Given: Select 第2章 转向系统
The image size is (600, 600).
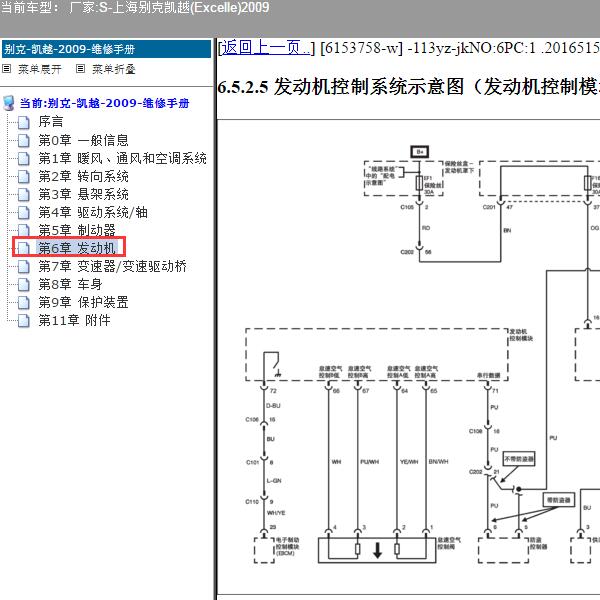Looking at the screenshot, I should pyautogui.click(x=83, y=176).
